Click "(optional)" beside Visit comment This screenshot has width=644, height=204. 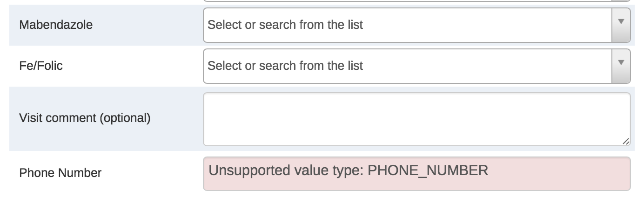(x=125, y=118)
